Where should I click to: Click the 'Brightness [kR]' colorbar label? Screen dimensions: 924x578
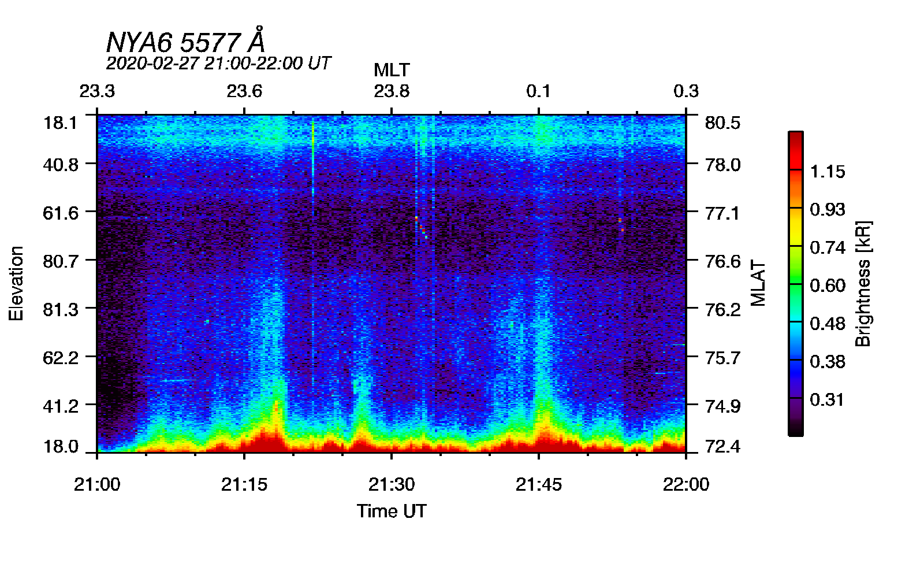[x=863, y=283]
